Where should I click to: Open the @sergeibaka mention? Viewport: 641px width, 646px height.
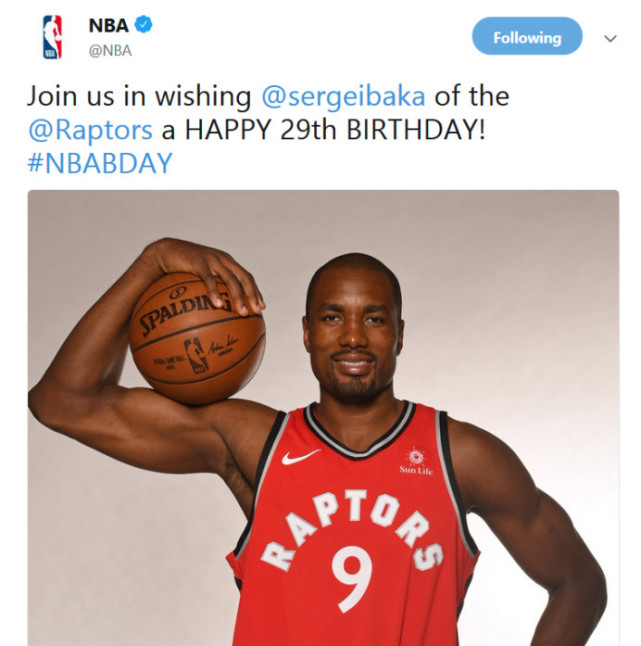[x=344, y=96]
